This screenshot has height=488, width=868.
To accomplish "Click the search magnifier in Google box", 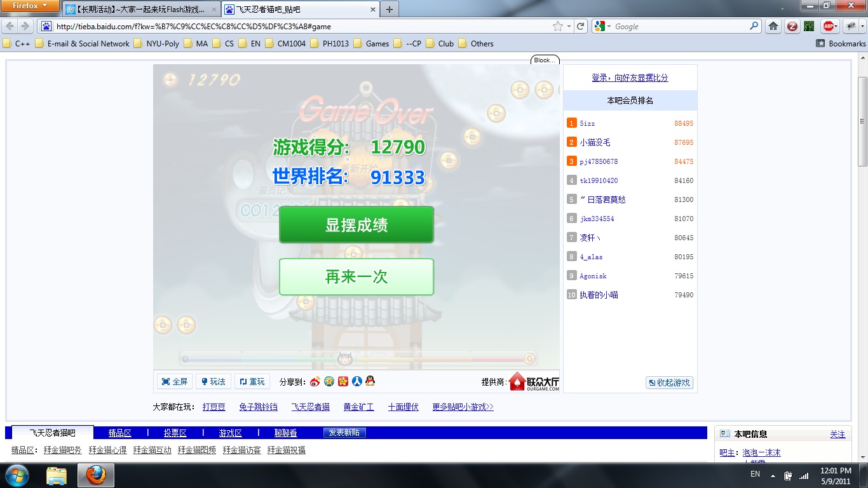I will coord(754,26).
